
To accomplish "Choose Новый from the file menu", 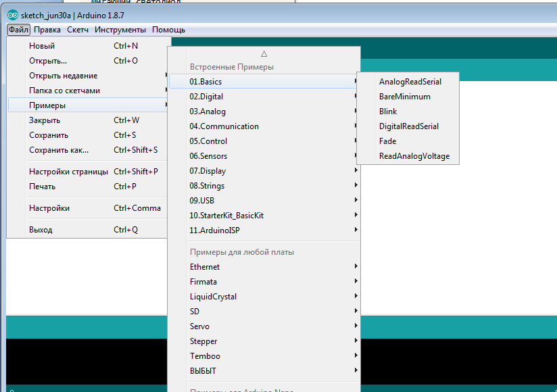I will tap(87, 46).
